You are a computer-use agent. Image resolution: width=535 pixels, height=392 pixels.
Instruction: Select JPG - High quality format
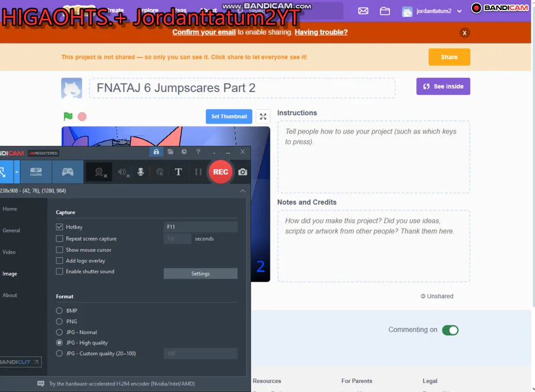[59, 343]
